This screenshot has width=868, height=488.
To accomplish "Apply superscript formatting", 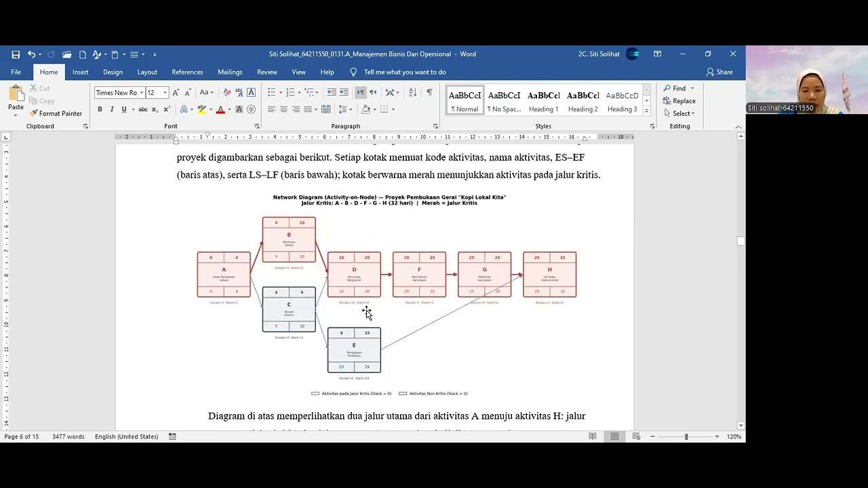I will [167, 109].
